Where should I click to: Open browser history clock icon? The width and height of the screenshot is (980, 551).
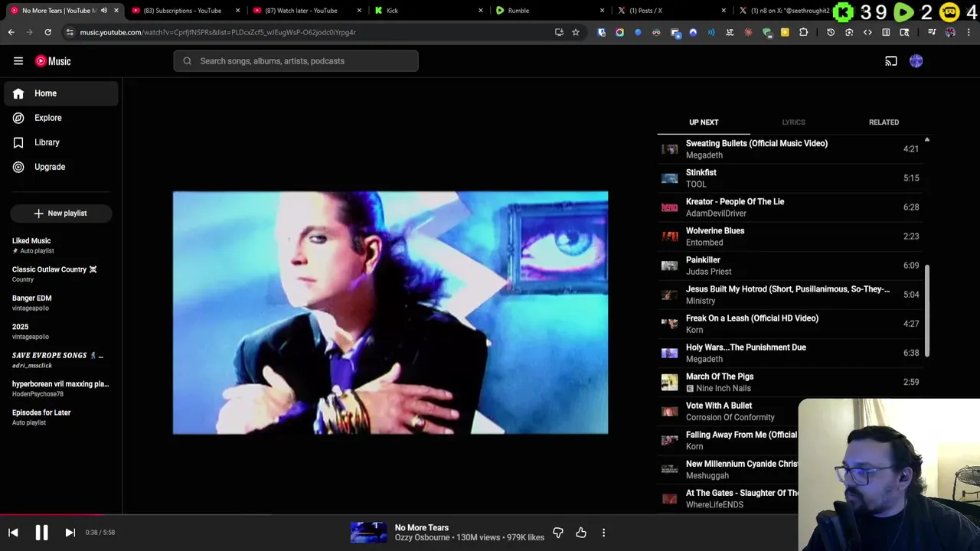coord(831,32)
